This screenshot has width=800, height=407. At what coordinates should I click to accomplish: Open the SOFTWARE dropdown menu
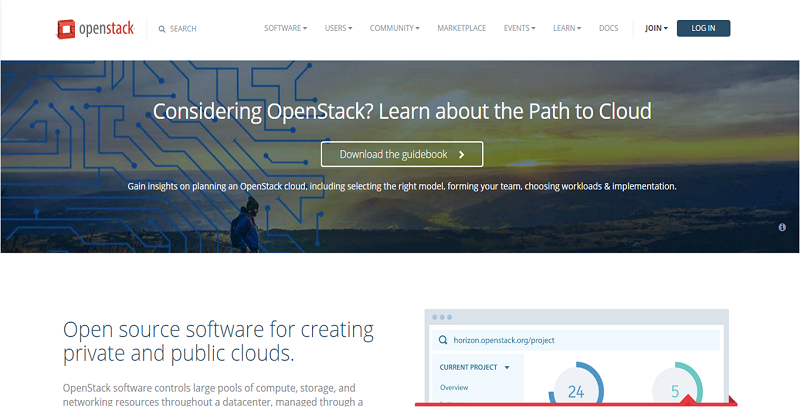[x=285, y=28]
